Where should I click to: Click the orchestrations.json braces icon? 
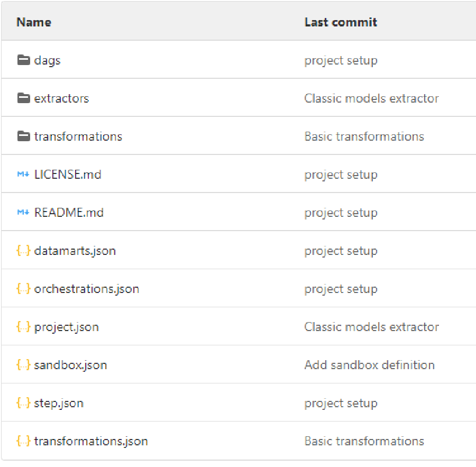coord(23,289)
